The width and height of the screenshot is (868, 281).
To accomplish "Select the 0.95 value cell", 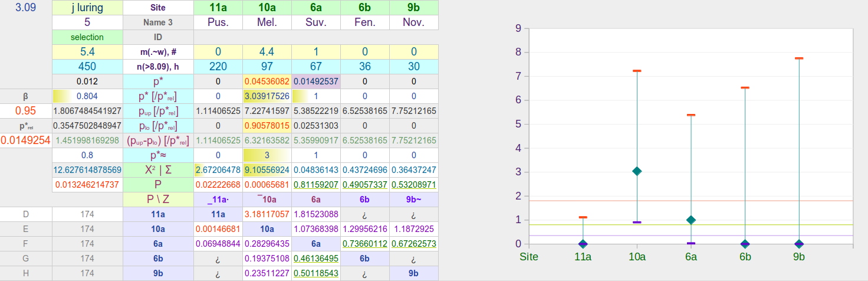I will point(26,110).
